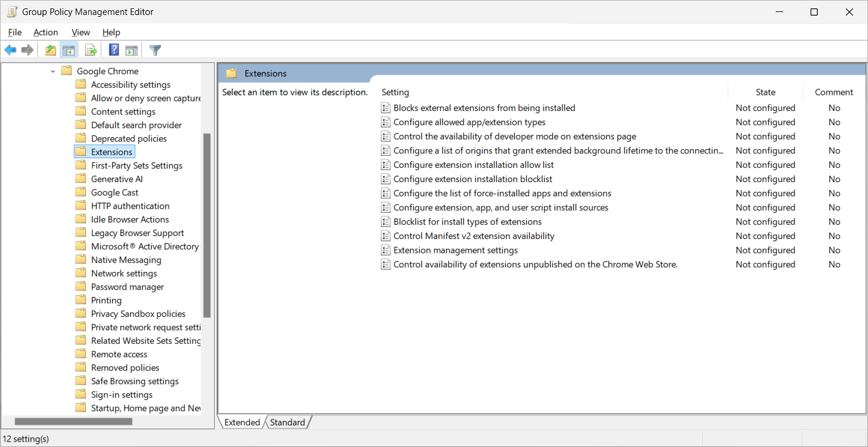The width and height of the screenshot is (868, 447).
Task: Select the Removed policies folder
Action: tap(117, 368)
